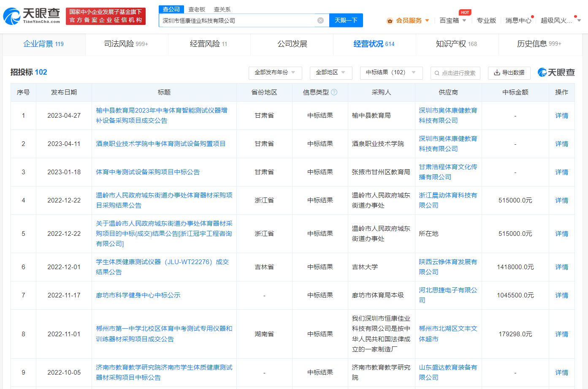
Task: Open the 专业版 link
Action: 486,20
